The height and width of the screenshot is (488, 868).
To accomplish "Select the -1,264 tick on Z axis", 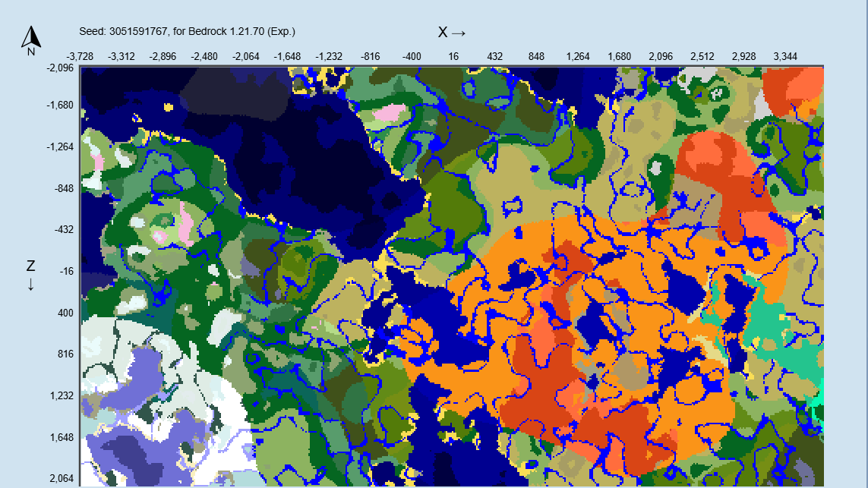I will [x=59, y=147].
